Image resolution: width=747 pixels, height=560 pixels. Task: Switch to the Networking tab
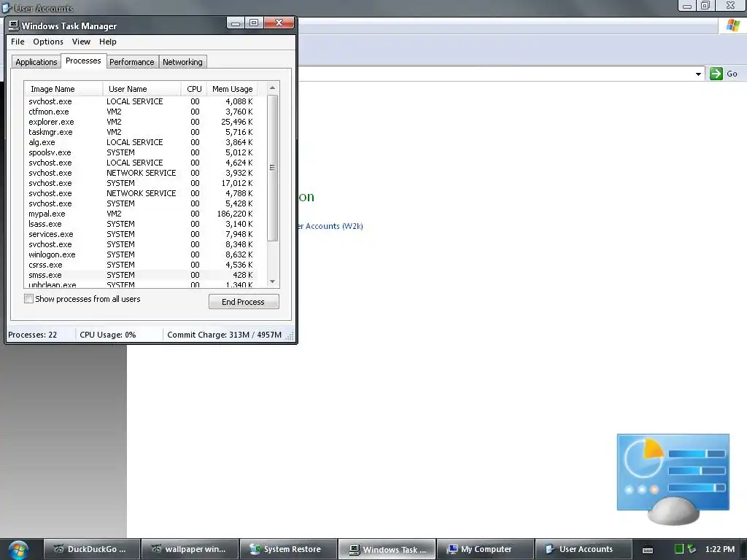tap(182, 62)
